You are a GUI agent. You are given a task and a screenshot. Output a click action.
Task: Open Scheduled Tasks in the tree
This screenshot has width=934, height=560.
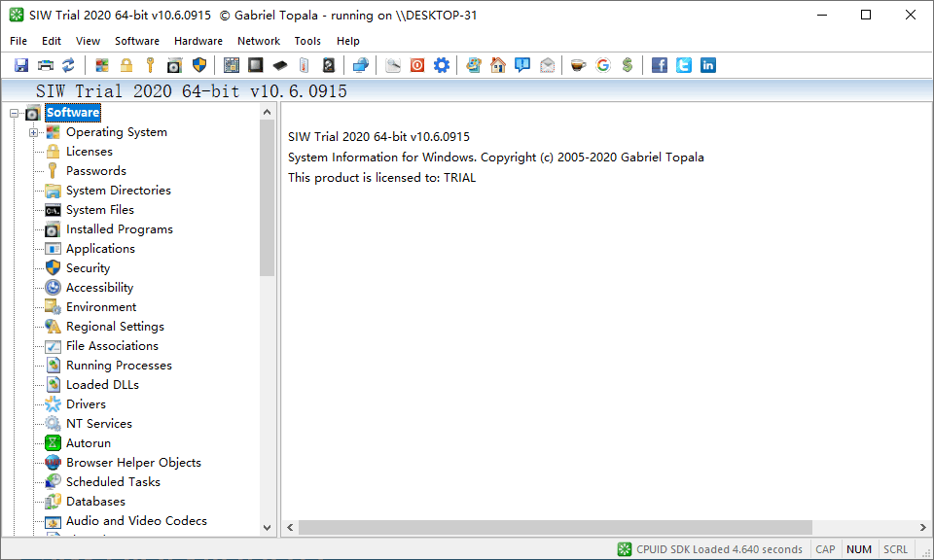113,482
